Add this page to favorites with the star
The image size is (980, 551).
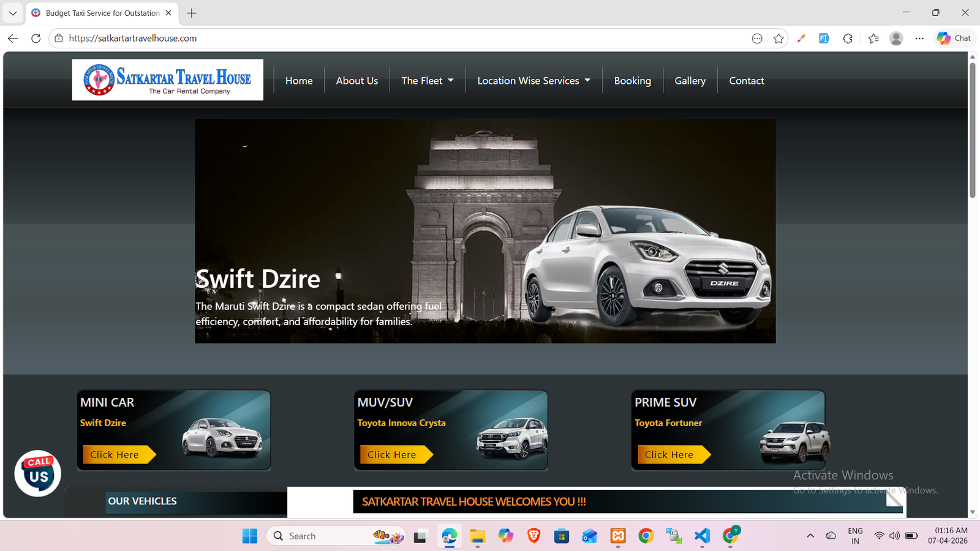coord(778,39)
